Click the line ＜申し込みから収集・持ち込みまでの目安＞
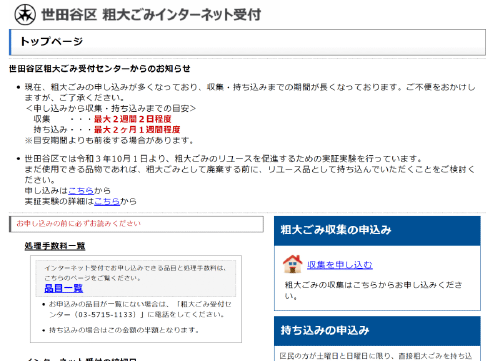The height and width of the screenshot is (361, 500). (111, 108)
